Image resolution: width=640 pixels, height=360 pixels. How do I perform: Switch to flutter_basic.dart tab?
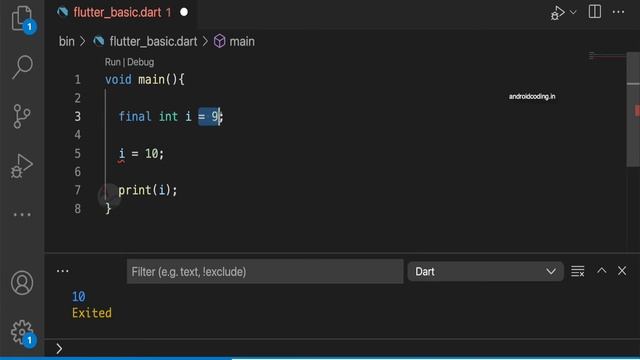coord(117,13)
